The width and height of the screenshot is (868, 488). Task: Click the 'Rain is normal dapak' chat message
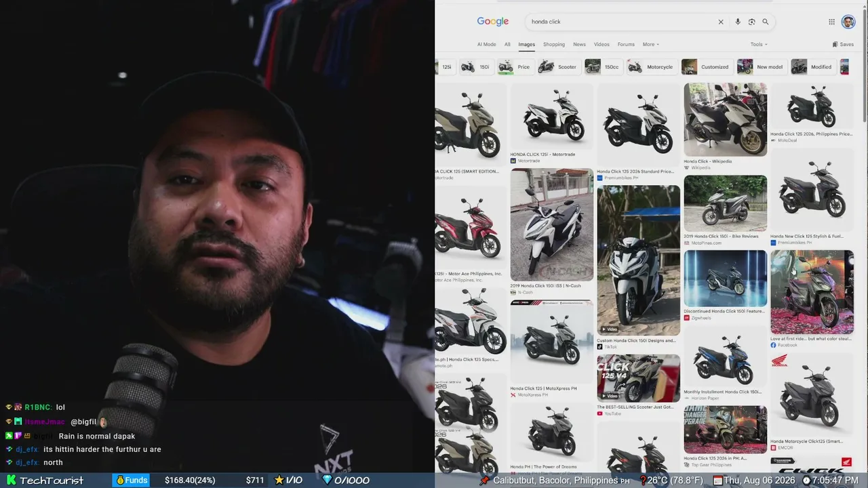(x=97, y=436)
